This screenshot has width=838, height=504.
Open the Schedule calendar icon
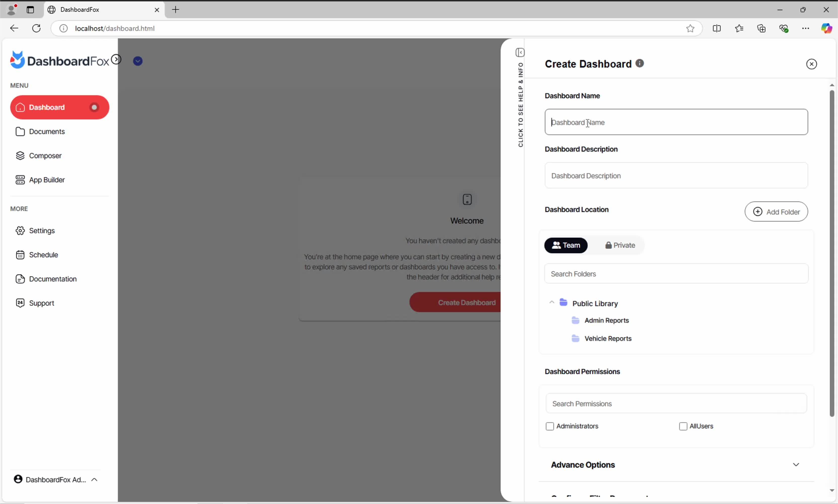tap(20, 255)
